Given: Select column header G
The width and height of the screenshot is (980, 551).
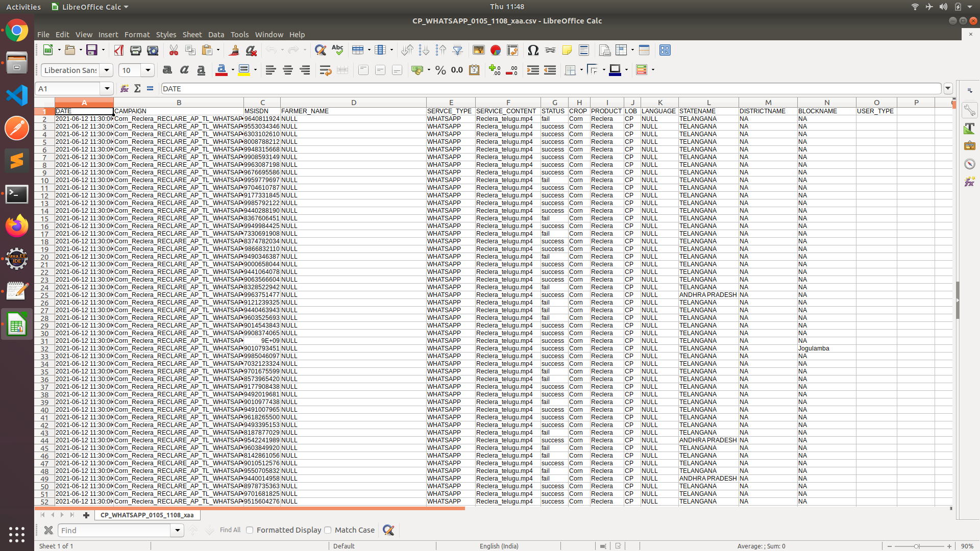Looking at the screenshot, I should 555,103.
